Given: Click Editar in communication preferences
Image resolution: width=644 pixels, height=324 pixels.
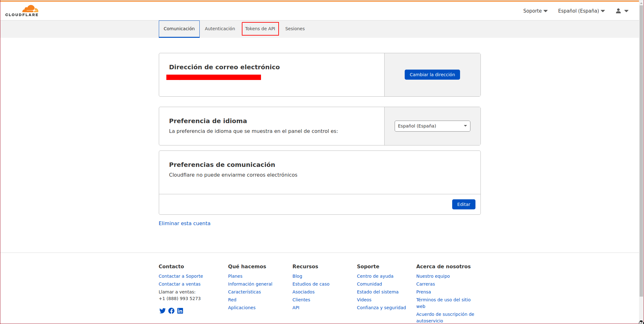Looking at the screenshot, I should coord(464,204).
